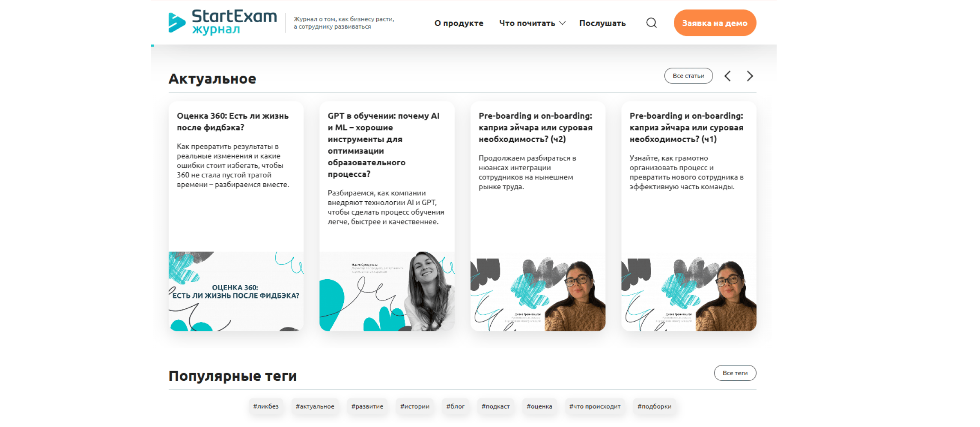
Task: Click the StartExam журнал logo
Action: [x=223, y=22]
